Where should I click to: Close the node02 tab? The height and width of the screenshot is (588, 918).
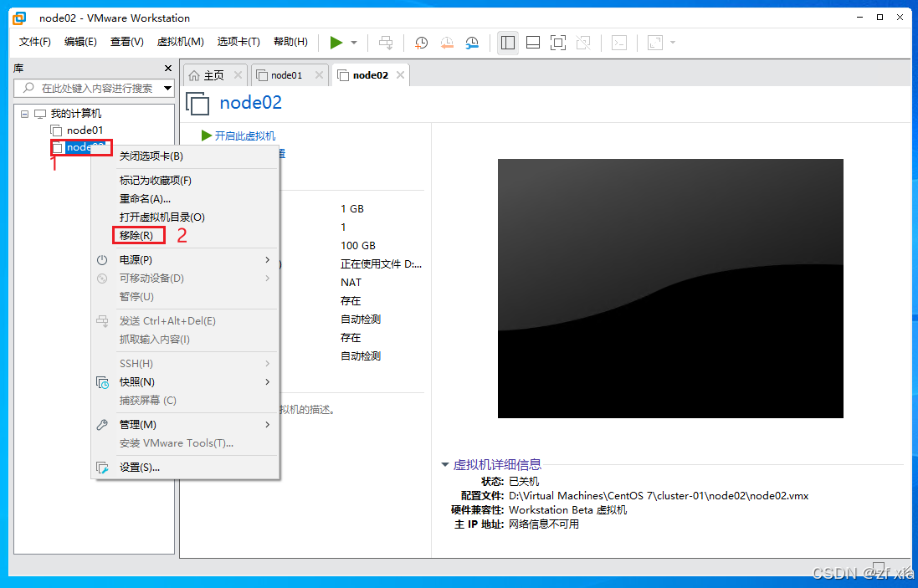pyautogui.click(x=401, y=75)
